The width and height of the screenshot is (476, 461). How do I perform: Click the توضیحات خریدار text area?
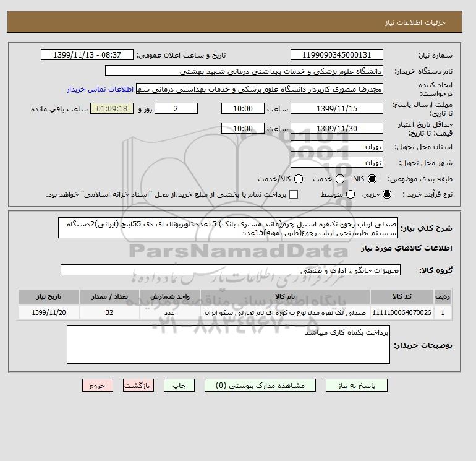(x=228, y=345)
